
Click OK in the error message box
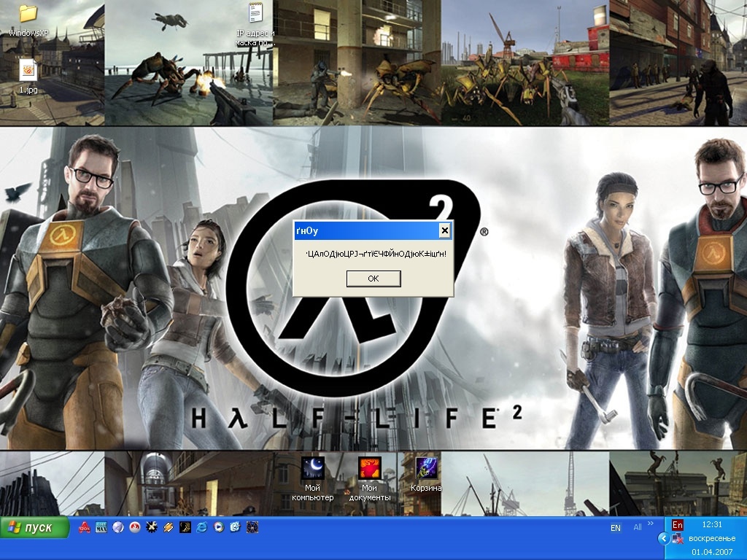[x=373, y=279]
